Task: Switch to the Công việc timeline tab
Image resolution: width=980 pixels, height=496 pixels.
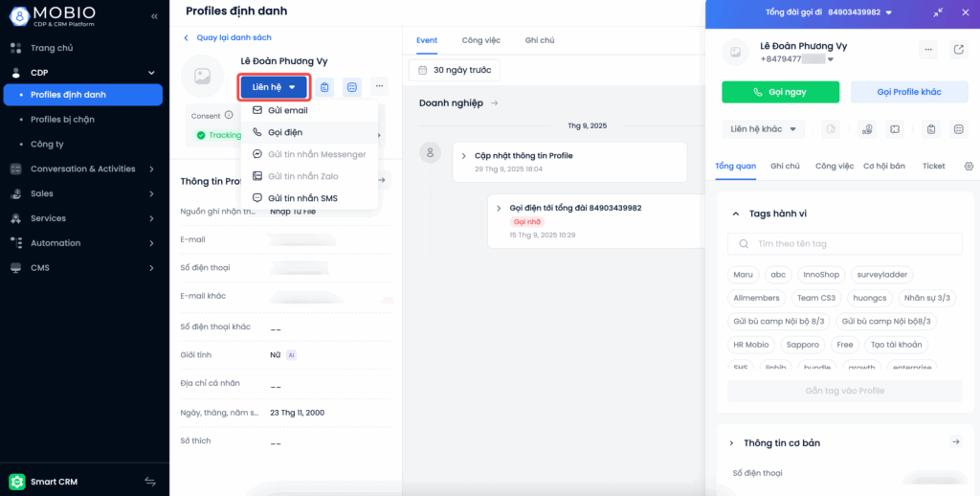Action: 480,40
